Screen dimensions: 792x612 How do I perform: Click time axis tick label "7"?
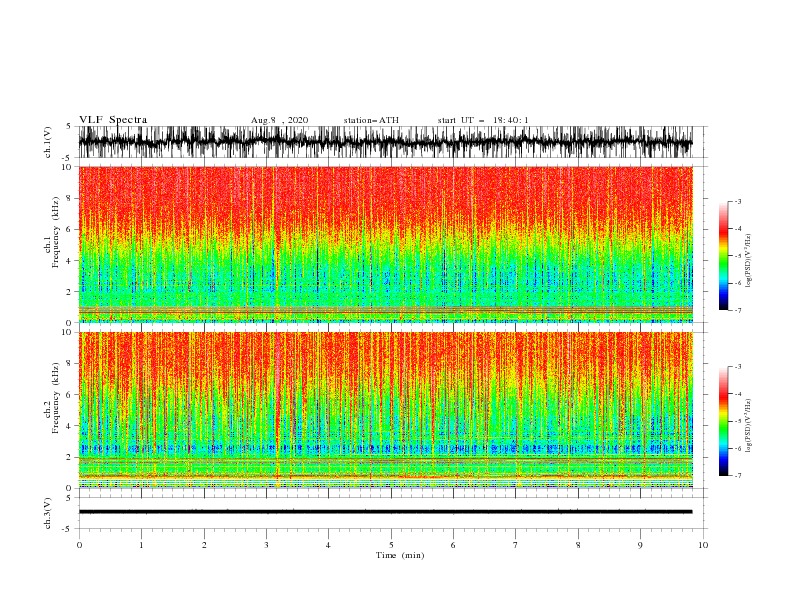coord(516,545)
